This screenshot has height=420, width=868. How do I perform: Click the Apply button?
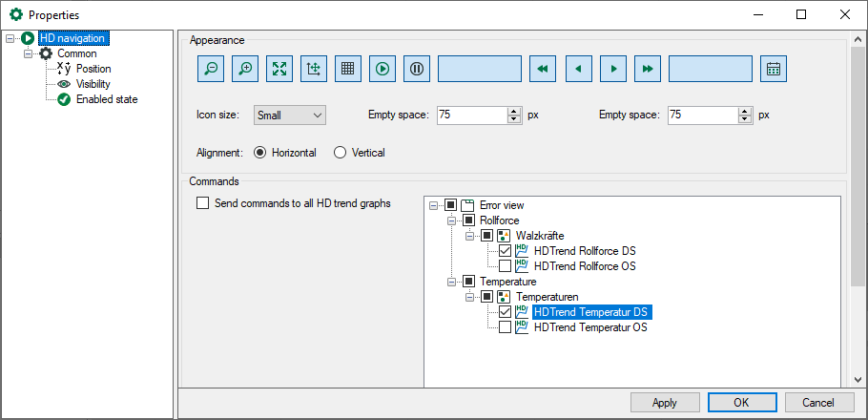coord(665,403)
